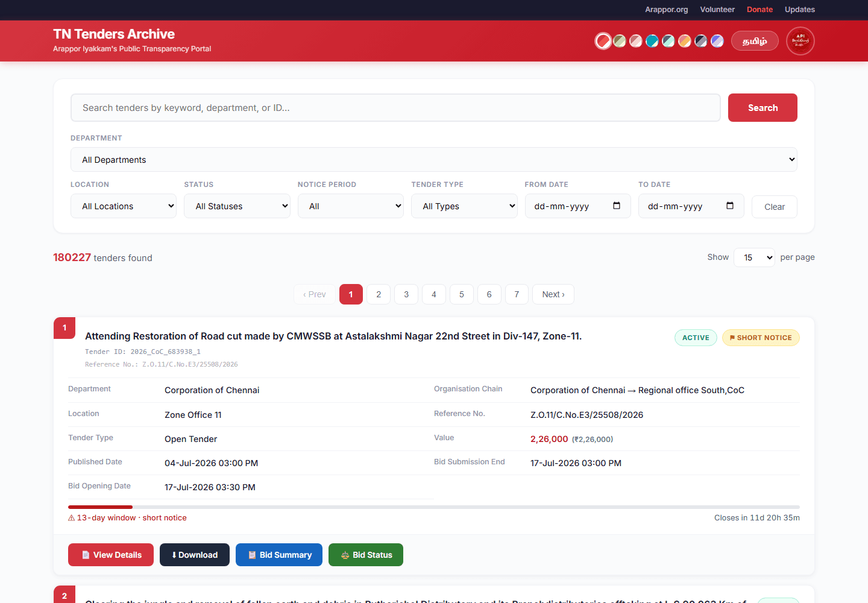The image size is (868, 603).
Task: Clear all filters with Clear button
Action: tap(775, 207)
